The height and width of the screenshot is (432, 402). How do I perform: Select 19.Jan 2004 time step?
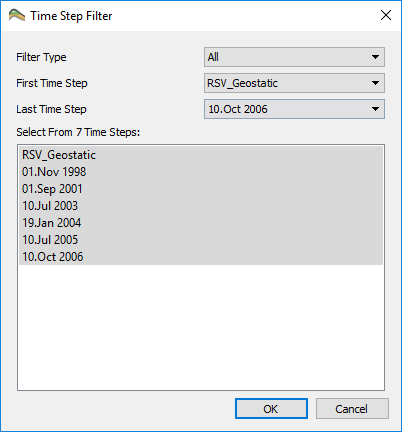pyautogui.click(x=201, y=223)
